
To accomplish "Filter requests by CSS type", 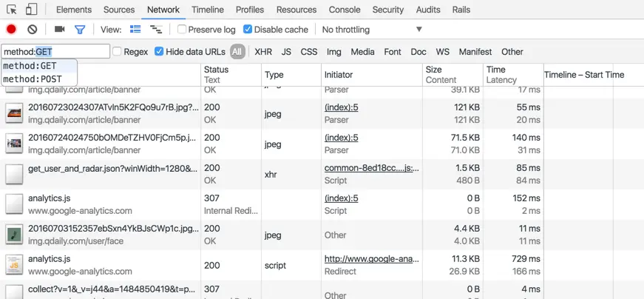I will pos(309,52).
